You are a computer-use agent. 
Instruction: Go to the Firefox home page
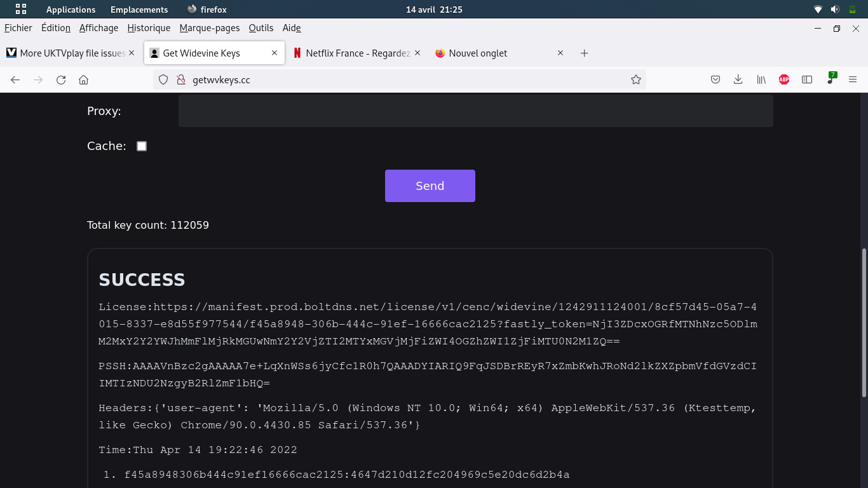click(83, 80)
